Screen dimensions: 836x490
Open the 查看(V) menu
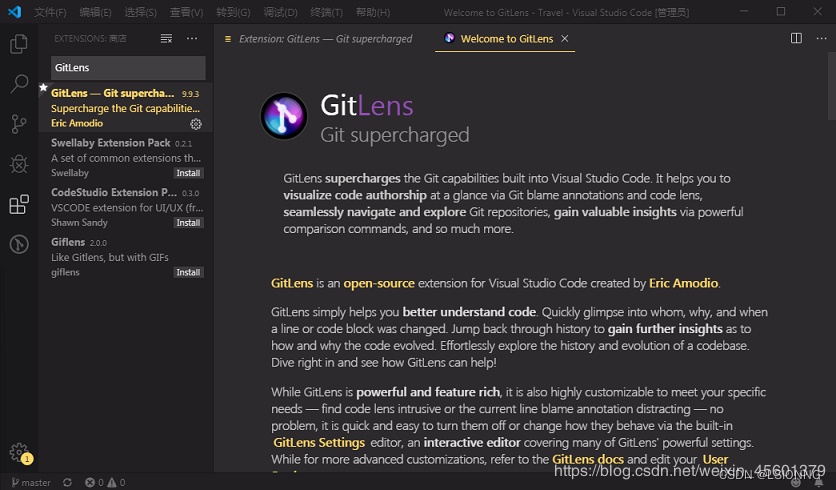pyautogui.click(x=186, y=12)
